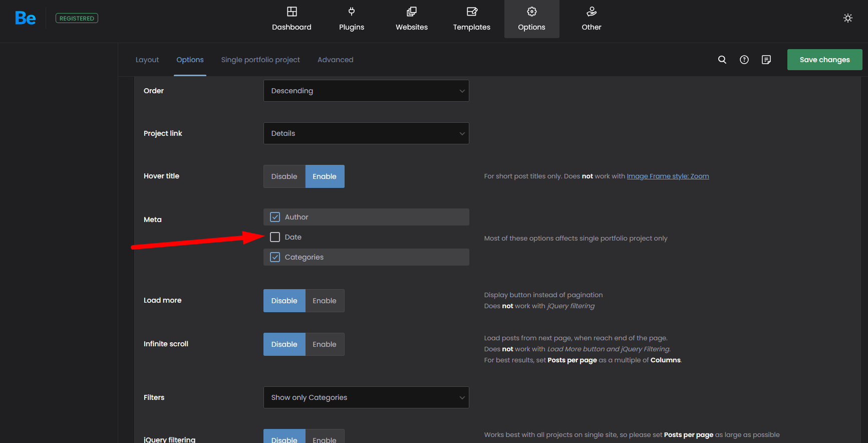The width and height of the screenshot is (868, 443).
Task: Open the Order dropdown set to Descending
Action: (366, 91)
